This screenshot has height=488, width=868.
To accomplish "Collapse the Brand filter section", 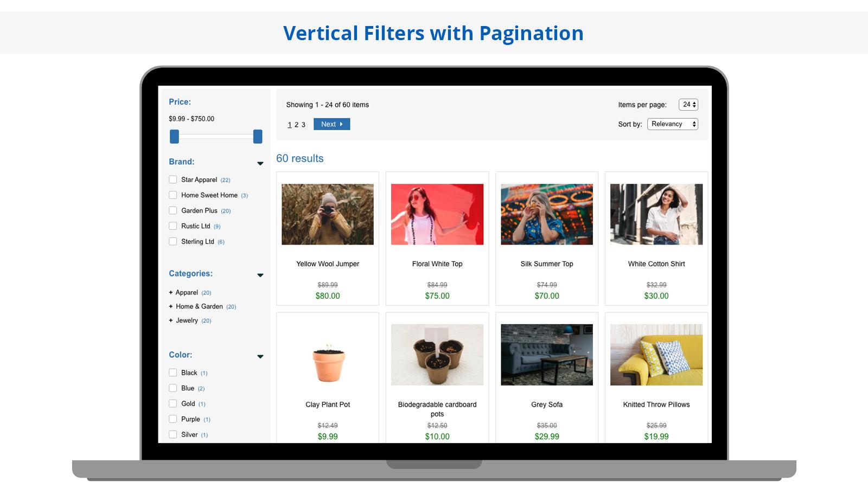I will (x=261, y=163).
